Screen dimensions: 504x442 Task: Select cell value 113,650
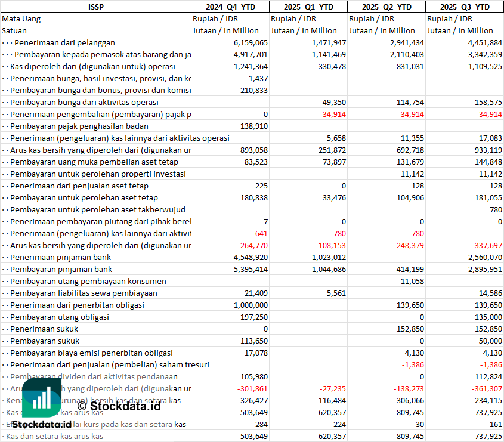click(x=254, y=341)
